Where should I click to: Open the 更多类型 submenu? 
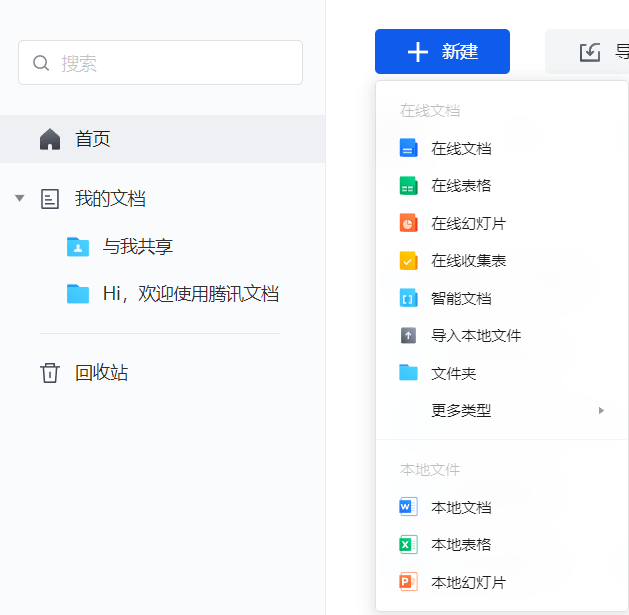pyautogui.click(x=501, y=410)
